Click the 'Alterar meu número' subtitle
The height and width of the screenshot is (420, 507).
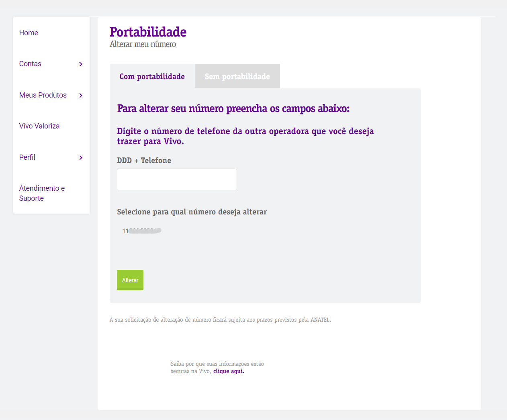point(143,44)
